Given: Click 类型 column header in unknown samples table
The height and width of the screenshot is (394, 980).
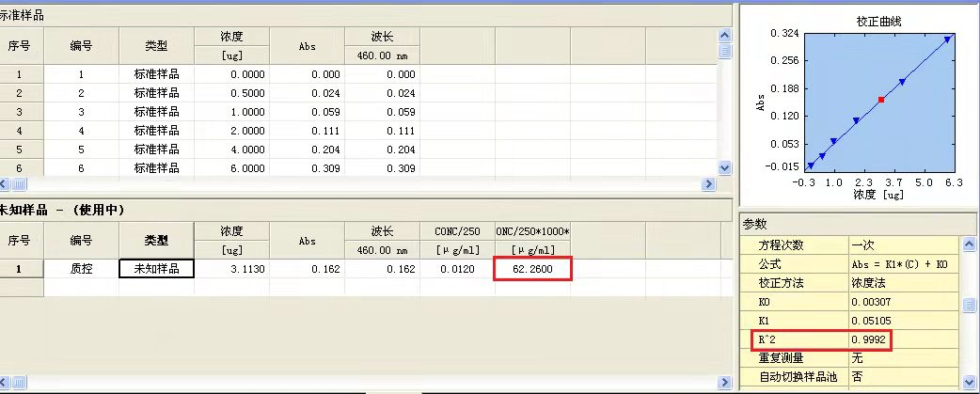Looking at the screenshot, I should pyautogui.click(x=156, y=241).
